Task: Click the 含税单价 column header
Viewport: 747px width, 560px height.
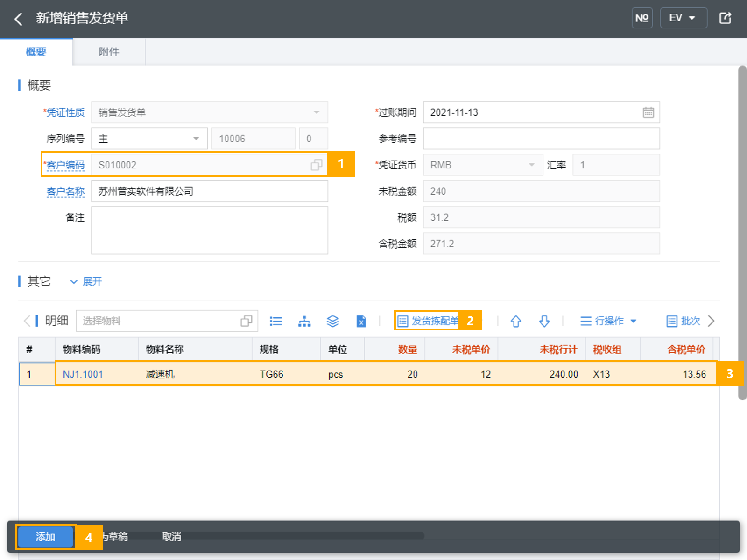Action: (x=677, y=350)
